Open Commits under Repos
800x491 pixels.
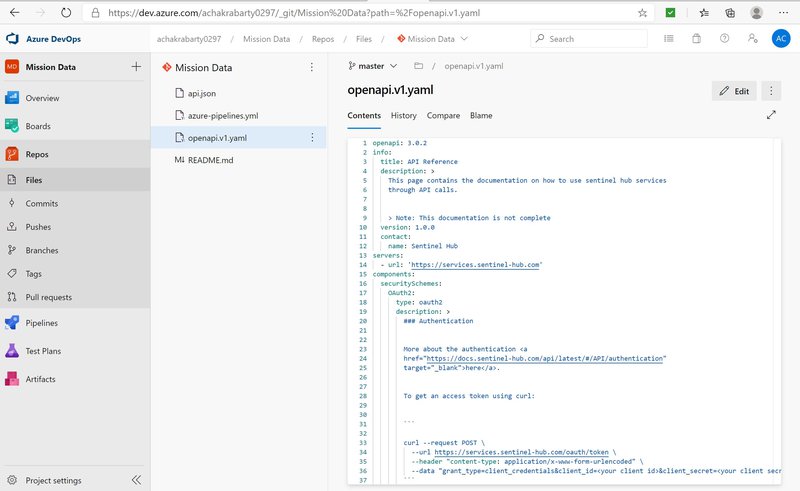[75, 203]
